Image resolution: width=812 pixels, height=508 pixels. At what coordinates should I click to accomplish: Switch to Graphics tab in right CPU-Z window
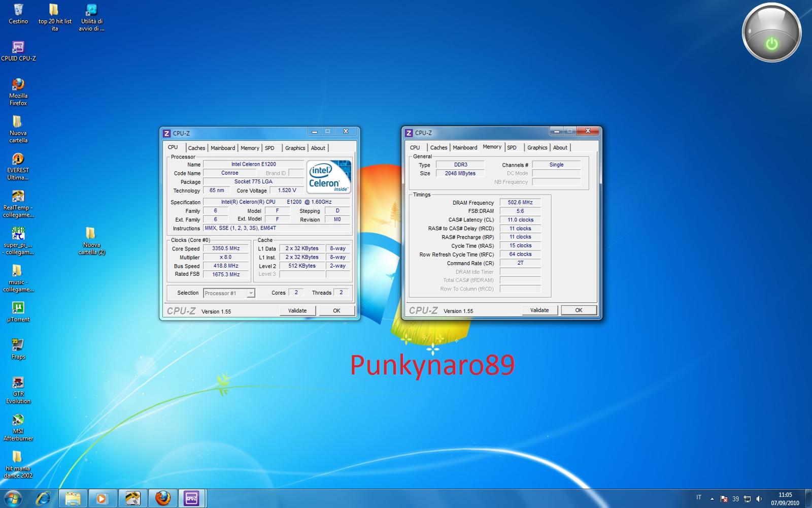(537, 148)
